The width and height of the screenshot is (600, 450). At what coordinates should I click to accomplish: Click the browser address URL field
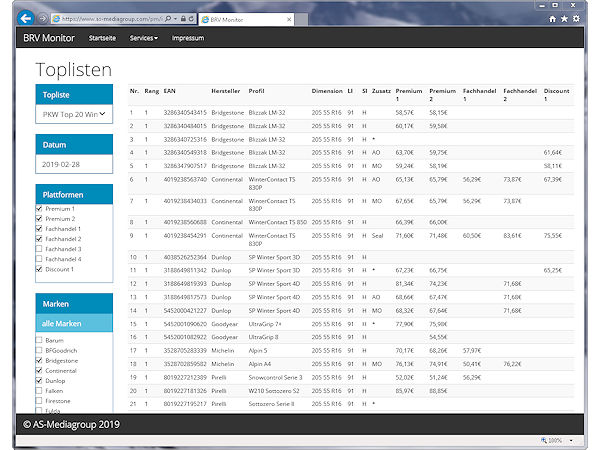click(112, 18)
